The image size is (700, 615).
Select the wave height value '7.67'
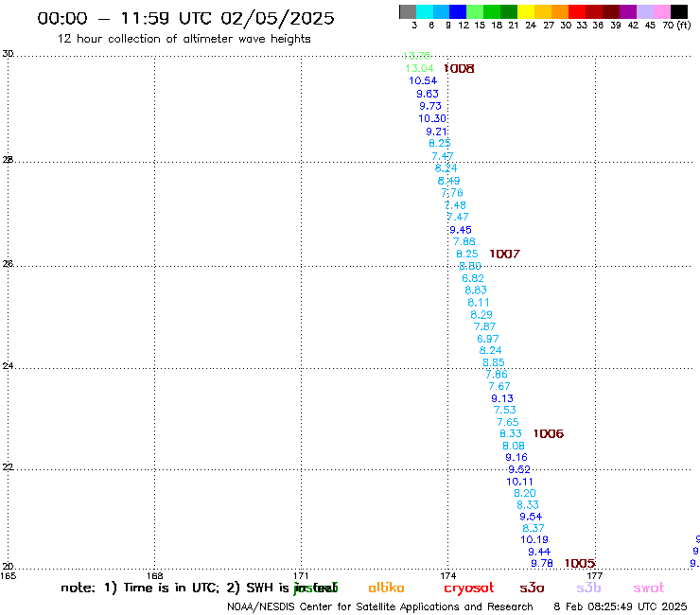(499, 386)
